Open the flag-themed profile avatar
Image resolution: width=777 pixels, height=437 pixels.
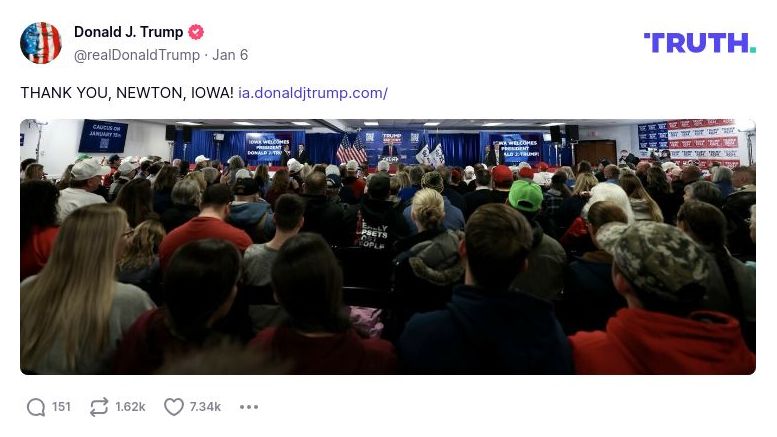(41, 43)
